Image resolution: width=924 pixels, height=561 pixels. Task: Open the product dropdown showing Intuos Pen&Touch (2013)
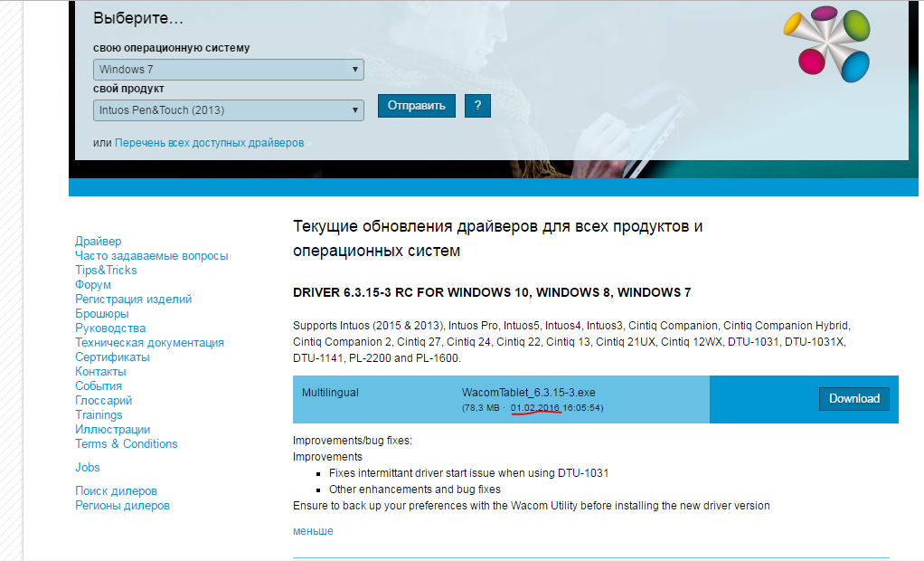[x=229, y=110]
